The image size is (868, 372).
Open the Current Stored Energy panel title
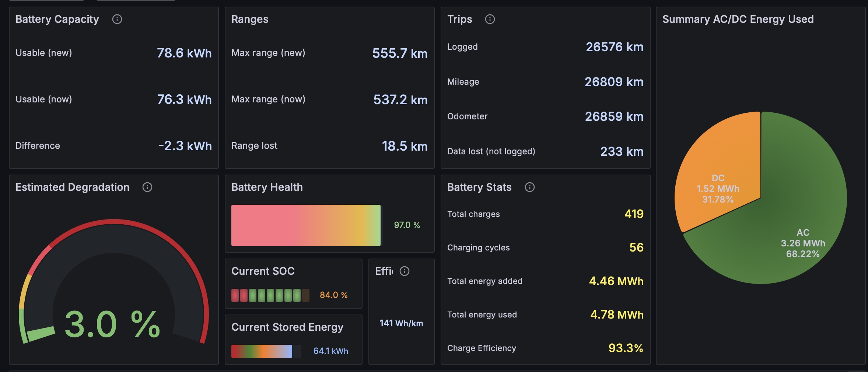(287, 327)
